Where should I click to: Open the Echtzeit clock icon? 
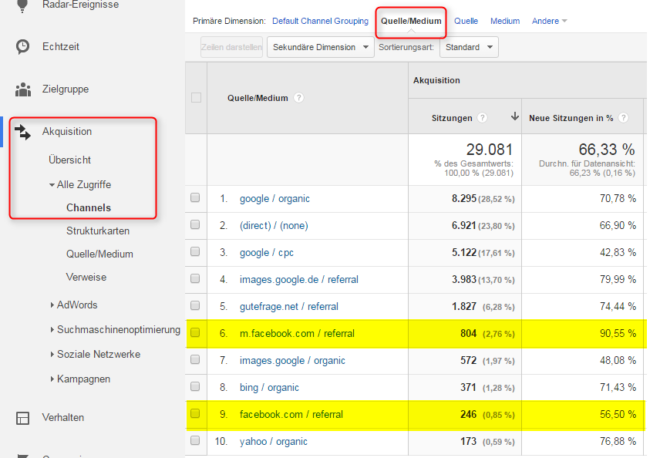[x=23, y=47]
